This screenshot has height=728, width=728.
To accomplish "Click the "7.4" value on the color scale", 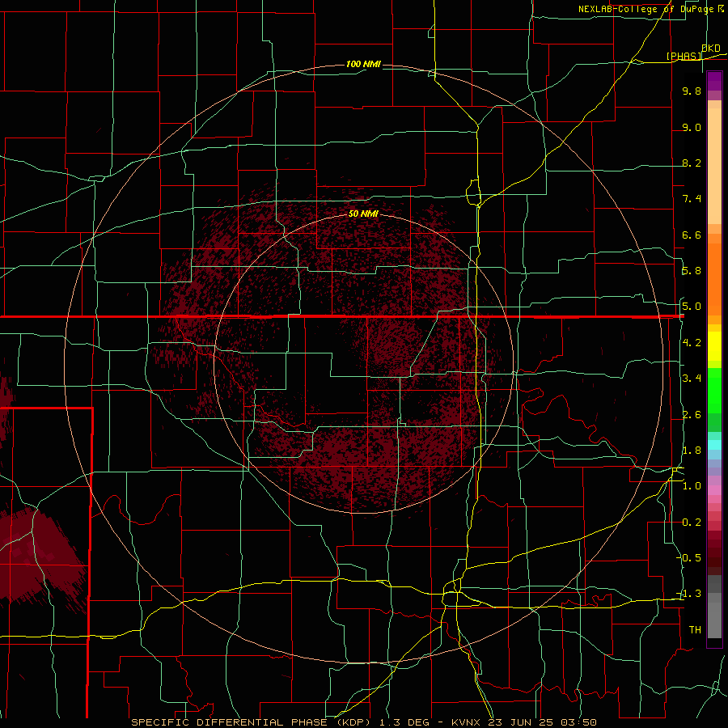I will tap(692, 199).
